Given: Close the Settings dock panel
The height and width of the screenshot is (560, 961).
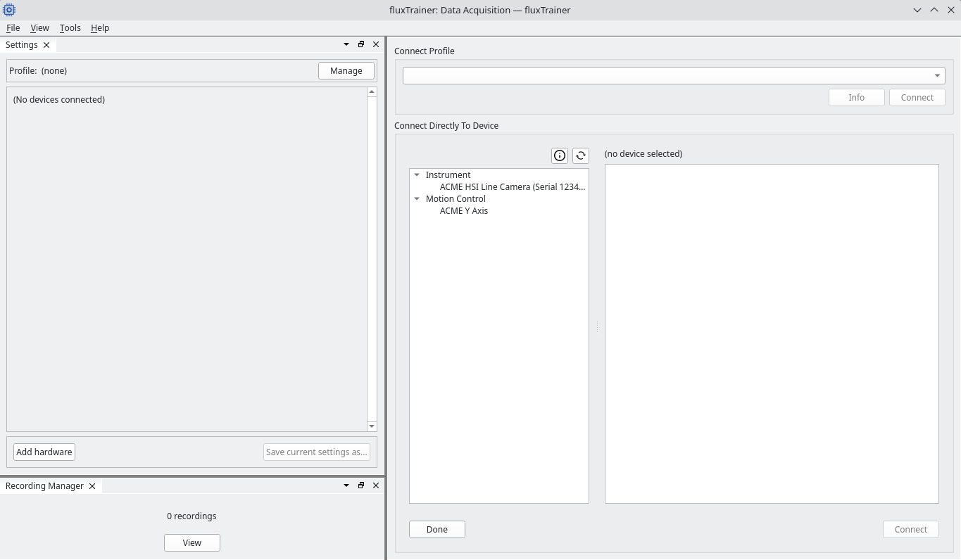Looking at the screenshot, I should click(x=376, y=44).
